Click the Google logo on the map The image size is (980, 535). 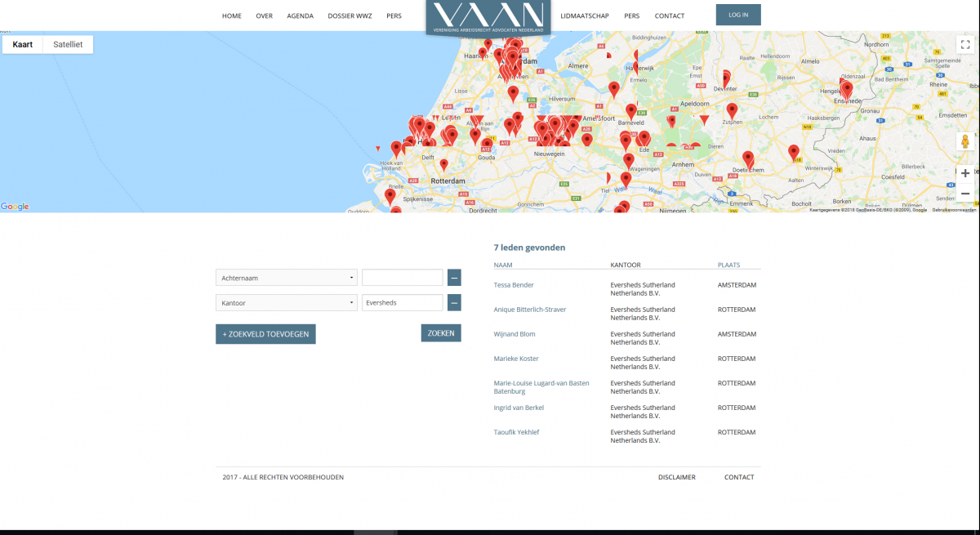pyautogui.click(x=15, y=207)
